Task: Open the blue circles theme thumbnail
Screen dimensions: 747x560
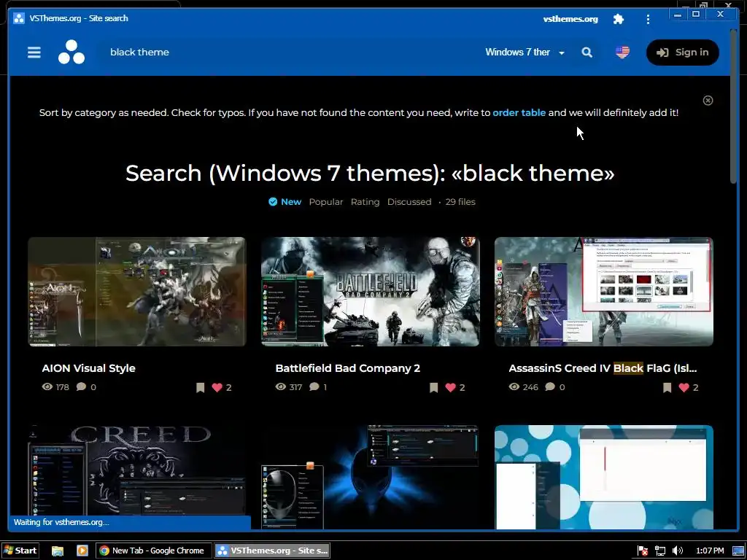Action: [x=603, y=477]
